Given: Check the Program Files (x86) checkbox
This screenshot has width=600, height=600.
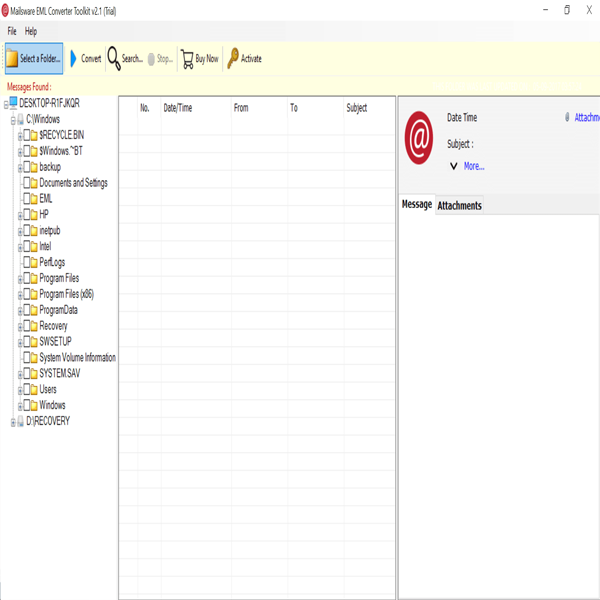Looking at the screenshot, I should 27,294.
